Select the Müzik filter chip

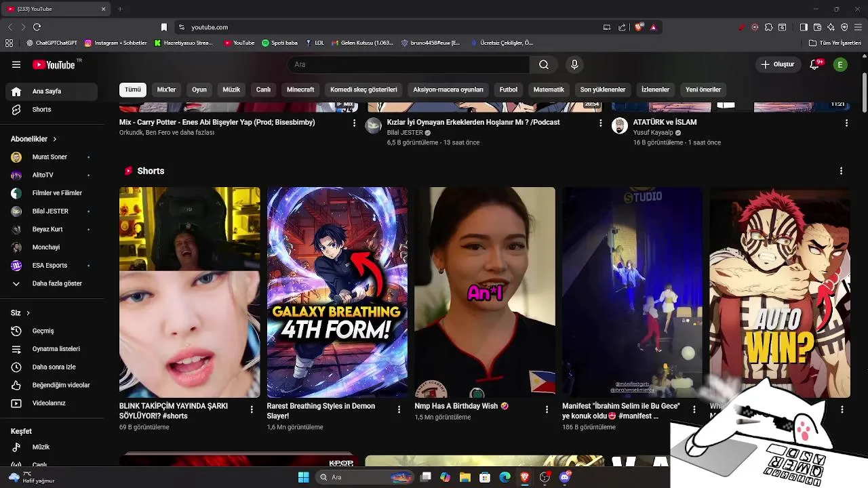231,89
